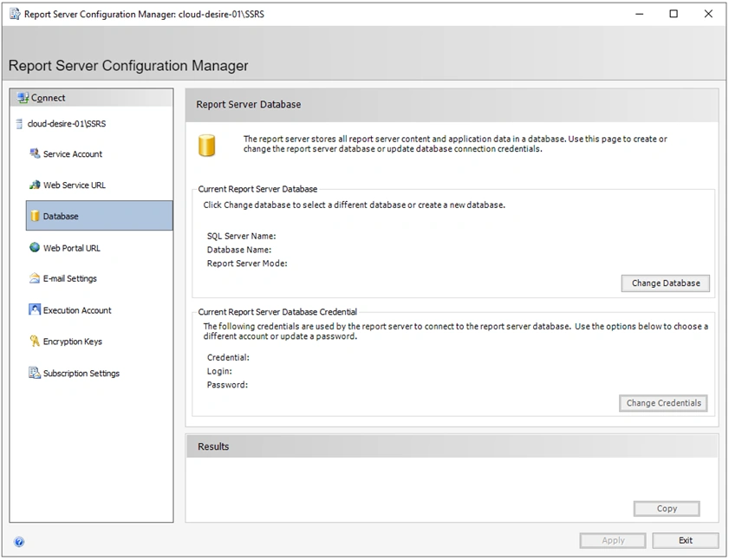Image resolution: width=729 pixels, height=560 pixels.
Task: Click Current Report Server Database Credential group title
Action: click(277, 312)
